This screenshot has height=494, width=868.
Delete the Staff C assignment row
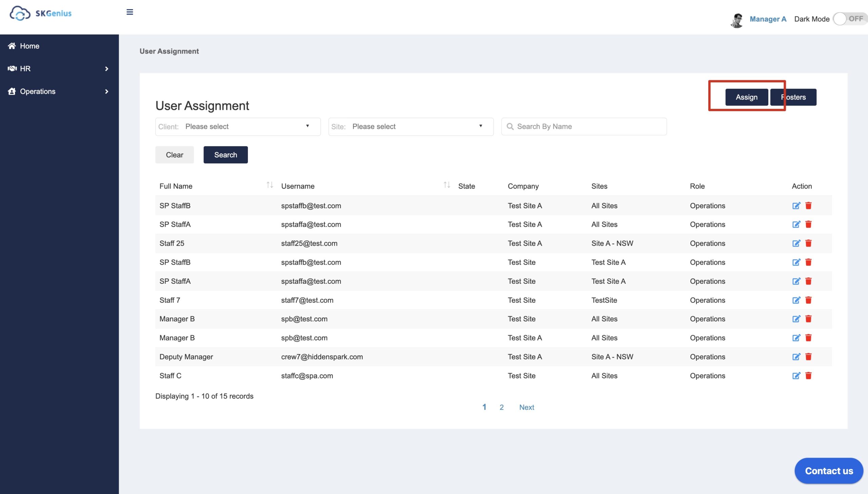coord(808,376)
